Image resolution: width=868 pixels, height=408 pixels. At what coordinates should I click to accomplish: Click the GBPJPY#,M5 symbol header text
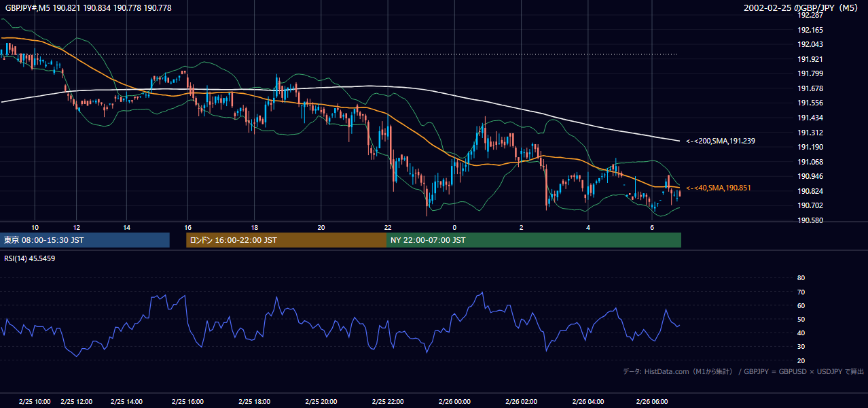(x=88, y=8)
